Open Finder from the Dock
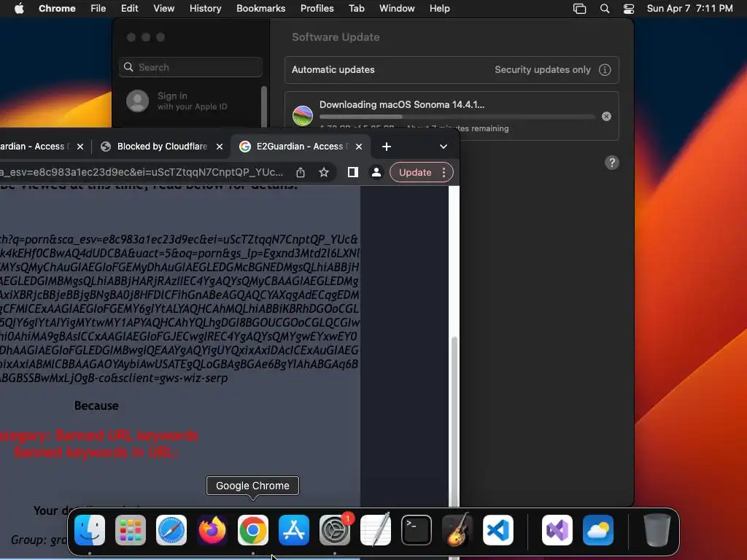 (x=90, y=530)
